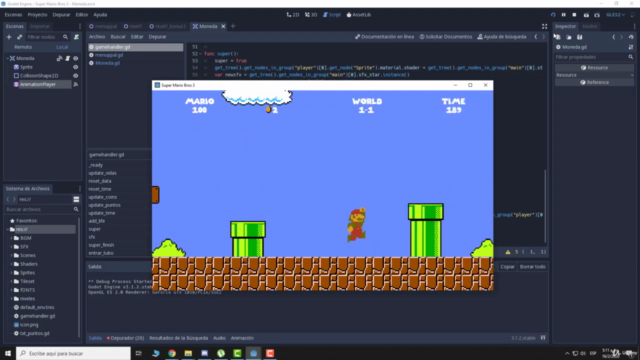This screenshot has height=360, width=640.
Task: Open the Inspector history list icon
Action: (631, 37)
